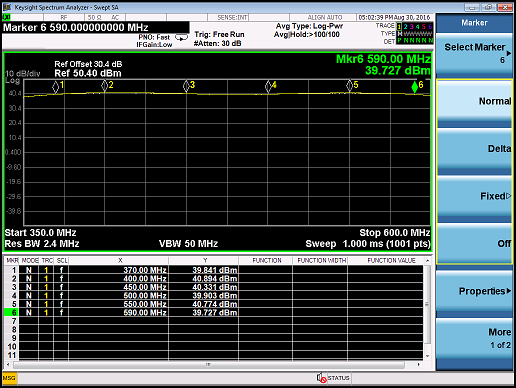
Task: Click the X column header
Action: point(119,260)
